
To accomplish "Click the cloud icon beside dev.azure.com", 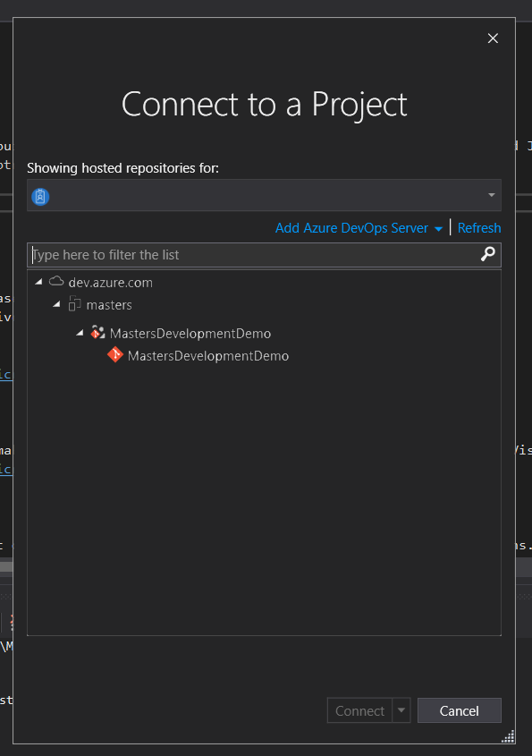I will pos(55,281).
